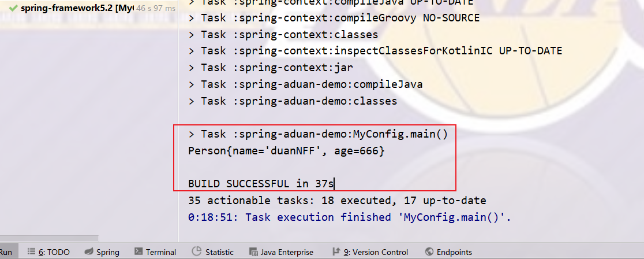This screenshot has height=259, width=644.
Task: Click the TODO list icon
Action: [31, 252]
